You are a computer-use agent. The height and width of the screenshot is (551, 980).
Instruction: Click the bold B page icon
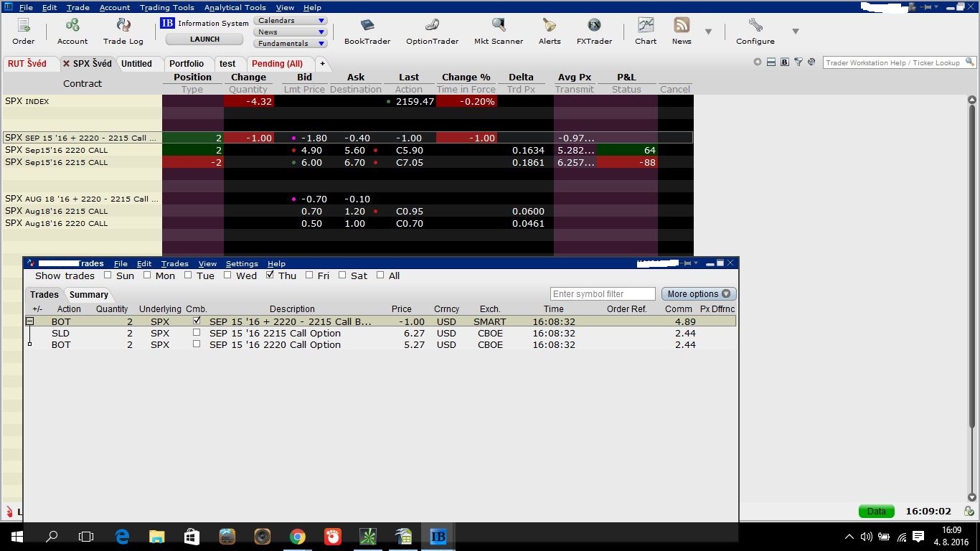(x=785, y=62)
